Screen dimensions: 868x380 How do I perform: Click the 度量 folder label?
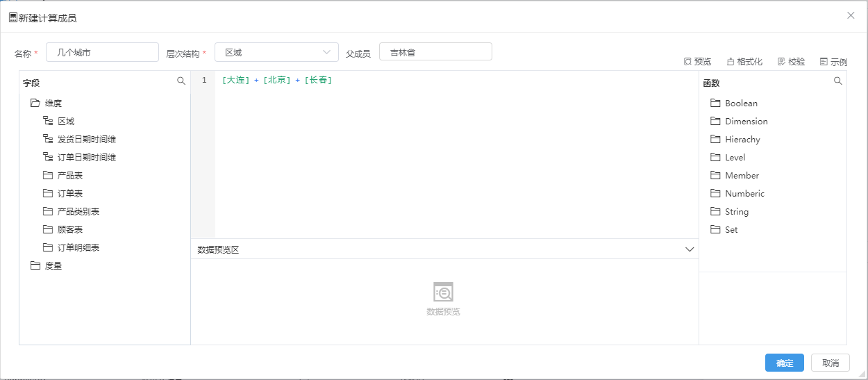tap(53, 265)
